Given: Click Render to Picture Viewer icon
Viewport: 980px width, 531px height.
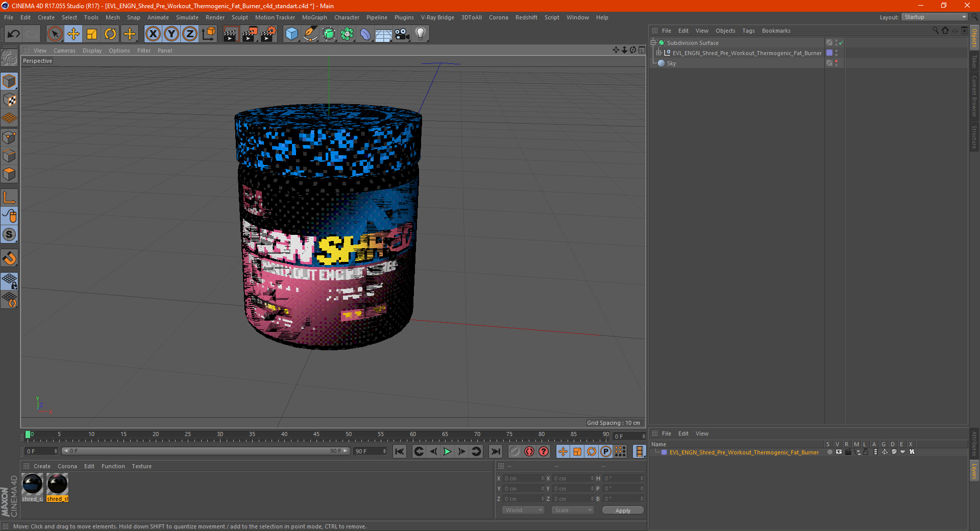Looking at the screenshot, I should 250,34.
